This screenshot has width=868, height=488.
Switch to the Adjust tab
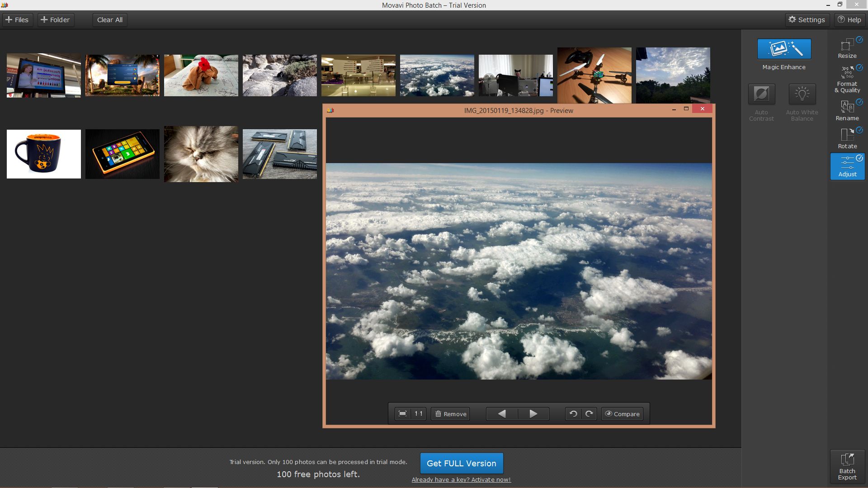coord(847,166)
